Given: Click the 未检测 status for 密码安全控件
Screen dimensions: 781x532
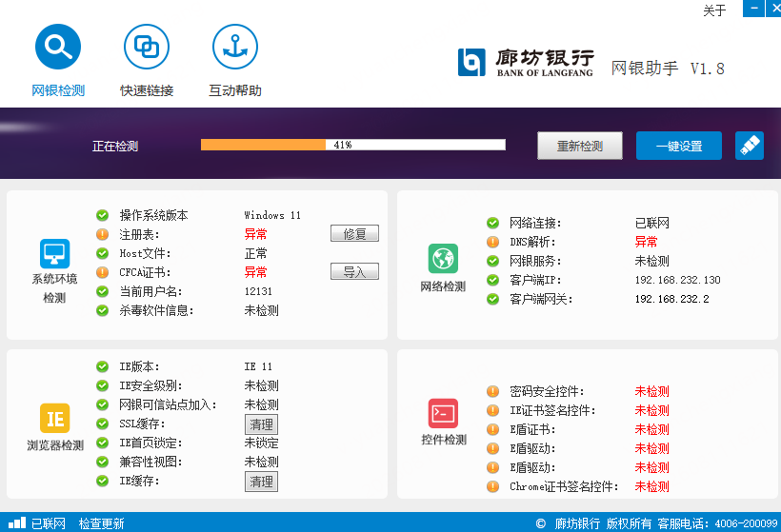Looking at the screenshot, I should click(652, 391).
